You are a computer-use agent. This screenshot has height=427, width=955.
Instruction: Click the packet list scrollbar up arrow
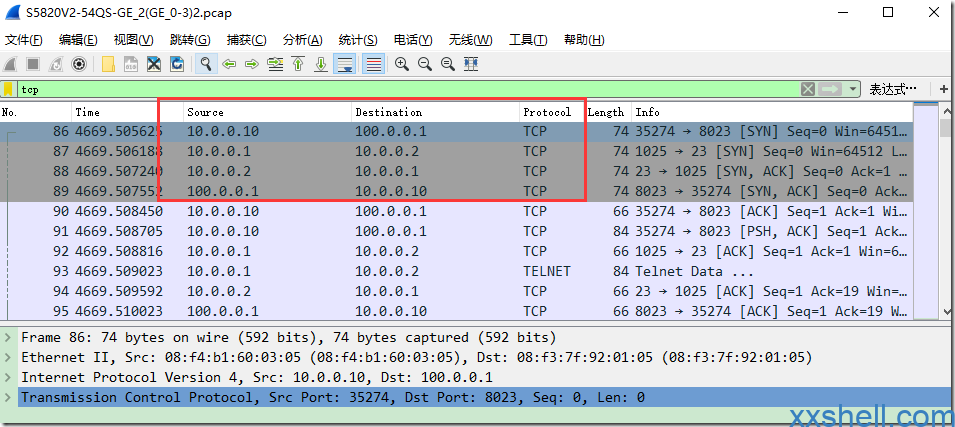(947, 111)
